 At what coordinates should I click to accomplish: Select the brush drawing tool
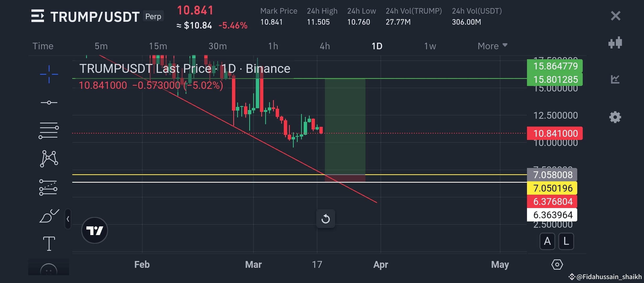[49, 216]
